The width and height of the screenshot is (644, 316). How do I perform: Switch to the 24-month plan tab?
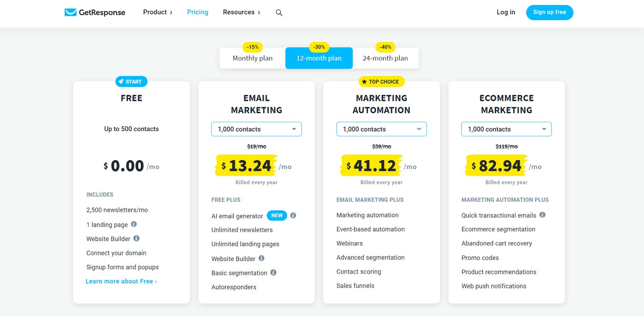click(385, 58)
